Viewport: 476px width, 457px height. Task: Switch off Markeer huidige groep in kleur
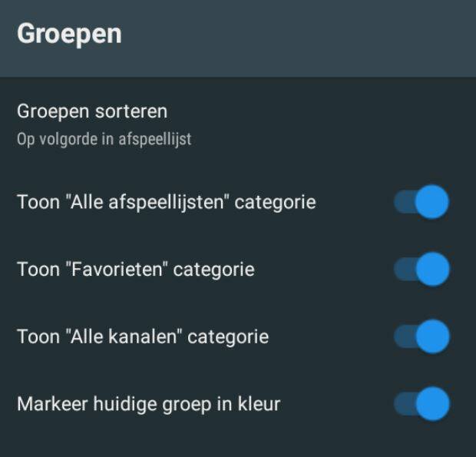[x=421, y=403]
